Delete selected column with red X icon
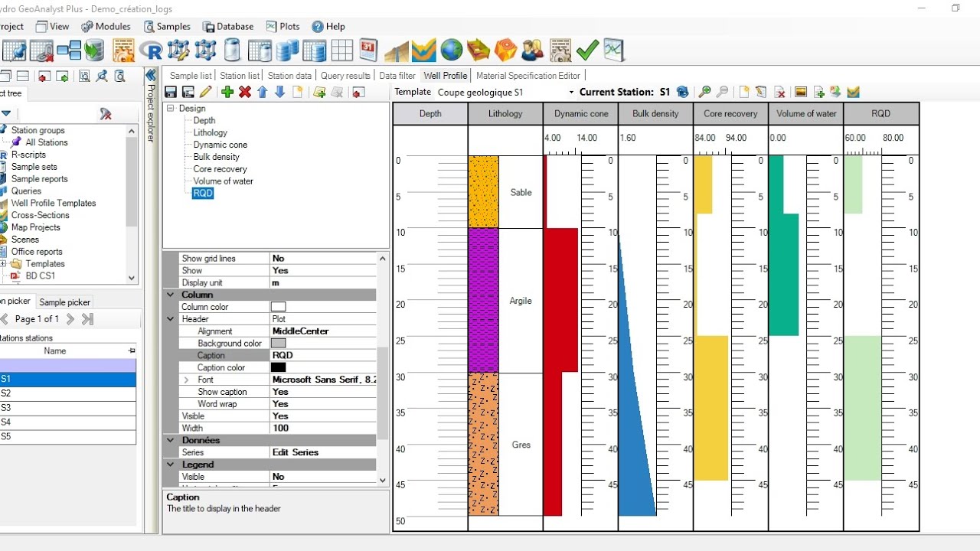The width and height of the screenshot is (980, 551). coord(245,92)
